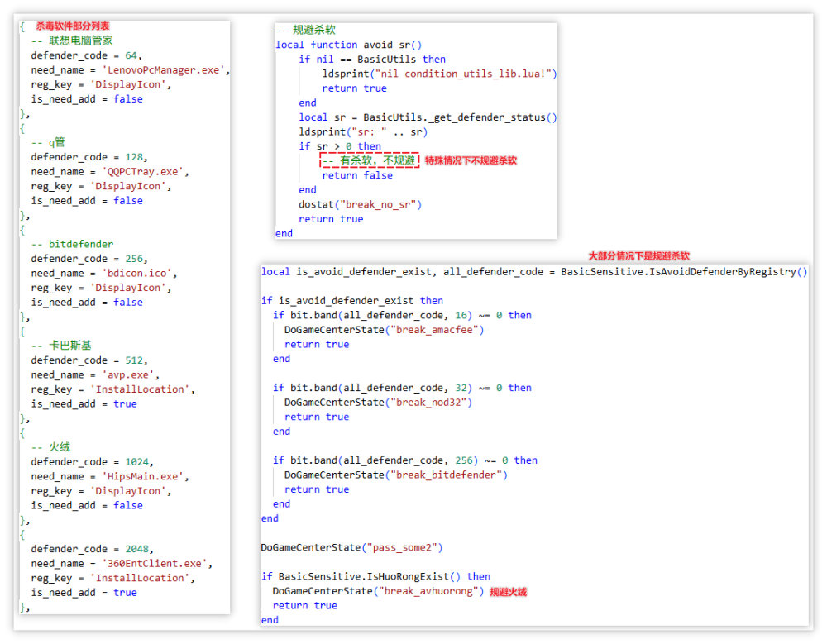Click the red annotation 规避火绒
Viewport: 827px width, 644px height.
tap(508, 592)
